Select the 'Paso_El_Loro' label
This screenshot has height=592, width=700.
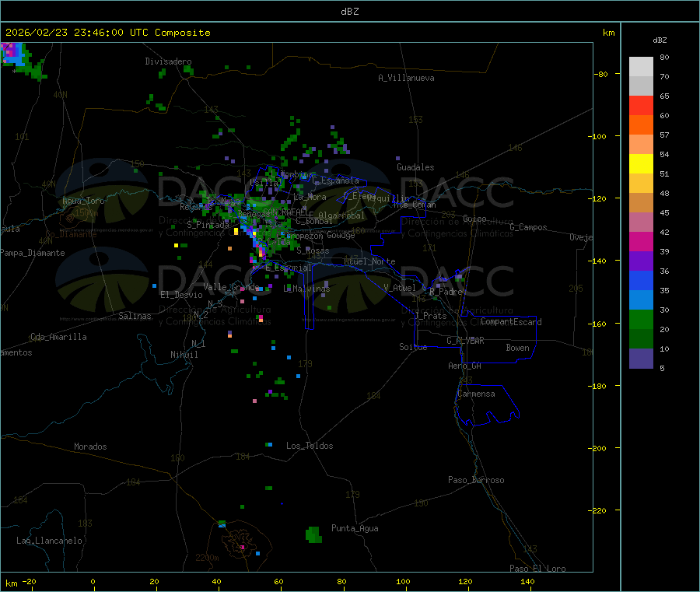point(537,569)
